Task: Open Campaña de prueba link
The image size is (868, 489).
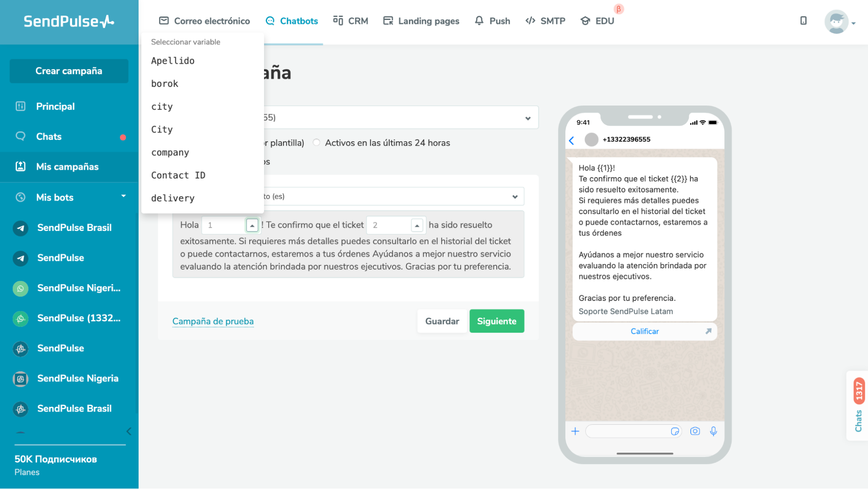Action: [213, 321]
